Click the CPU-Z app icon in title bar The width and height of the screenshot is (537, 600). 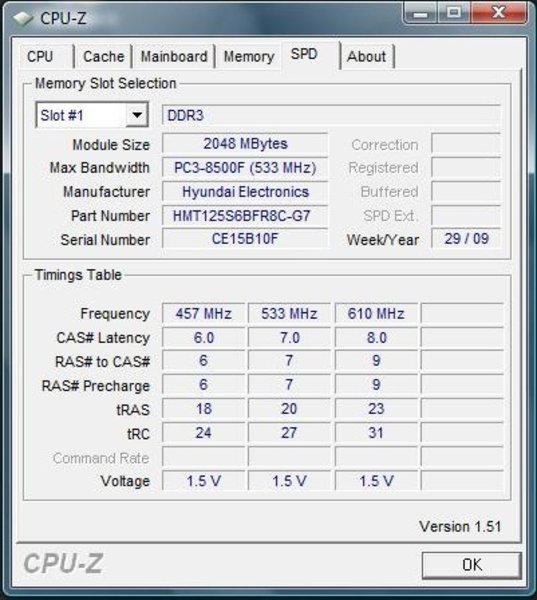(23, 18)
